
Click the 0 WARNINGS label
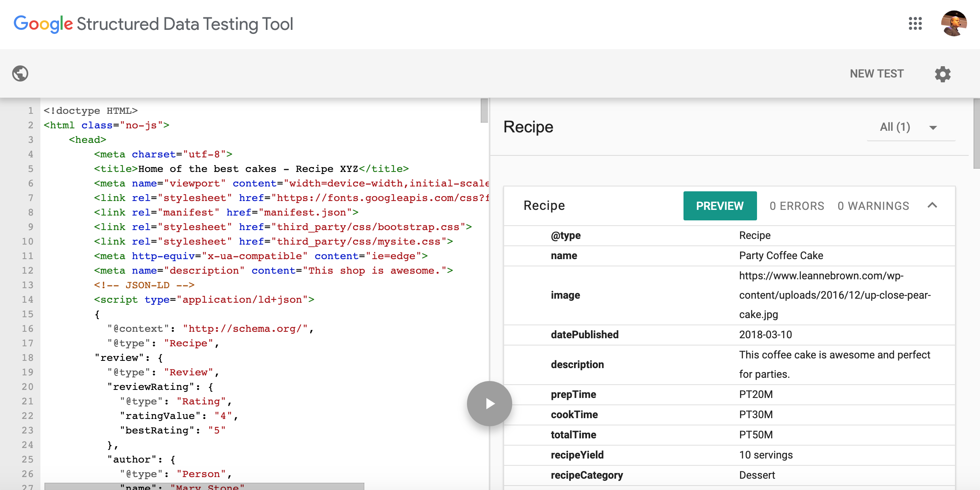coord(873,206)
